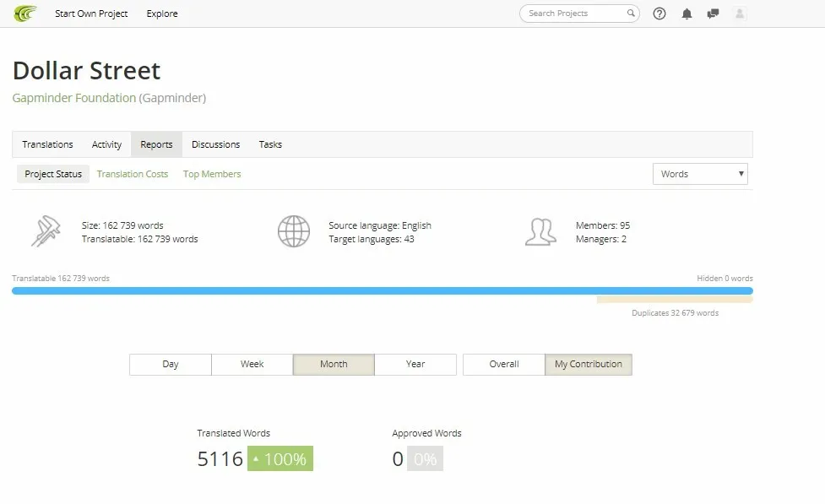This screenshot has width=825, height=504.
Task: Open the user profile avatar
Action: click(739, 14)
